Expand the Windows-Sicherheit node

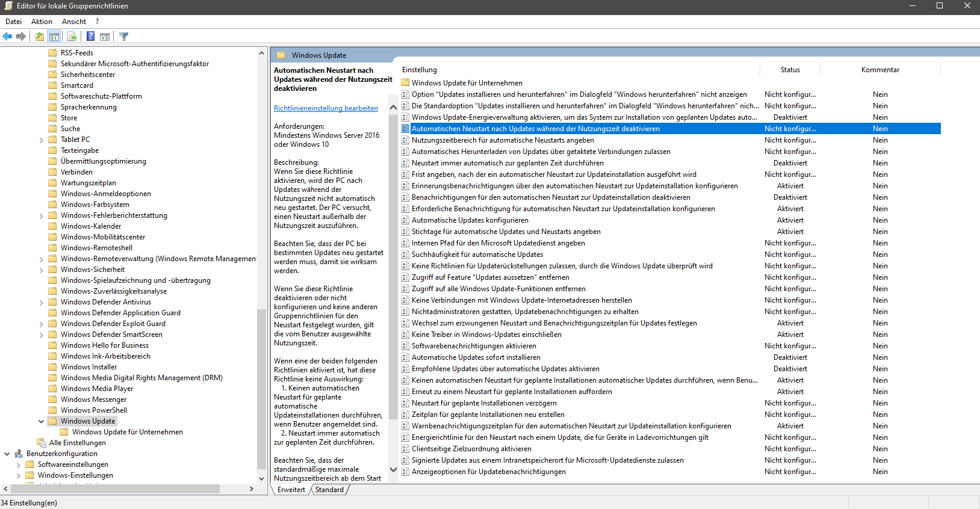point(41,270)
